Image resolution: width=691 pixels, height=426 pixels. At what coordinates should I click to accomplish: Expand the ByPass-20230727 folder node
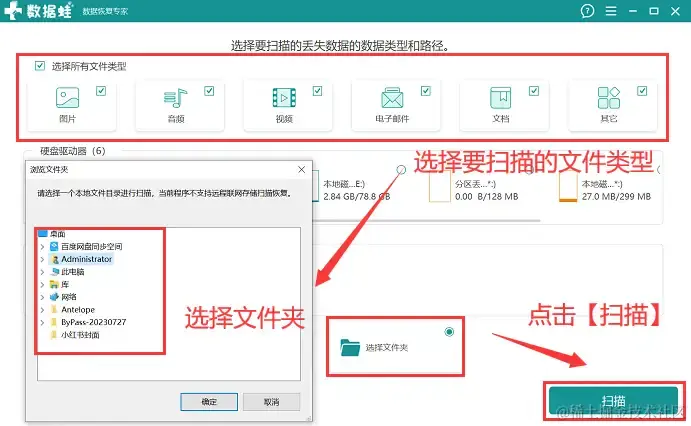42,322
